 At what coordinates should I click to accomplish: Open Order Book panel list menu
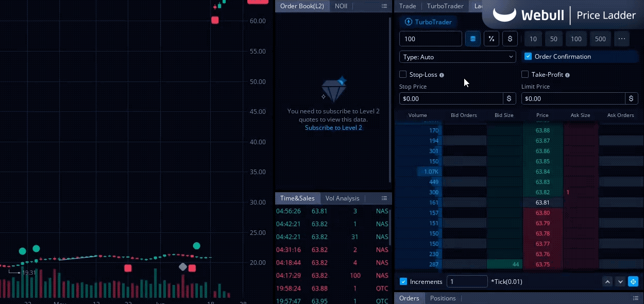point(384,6)
